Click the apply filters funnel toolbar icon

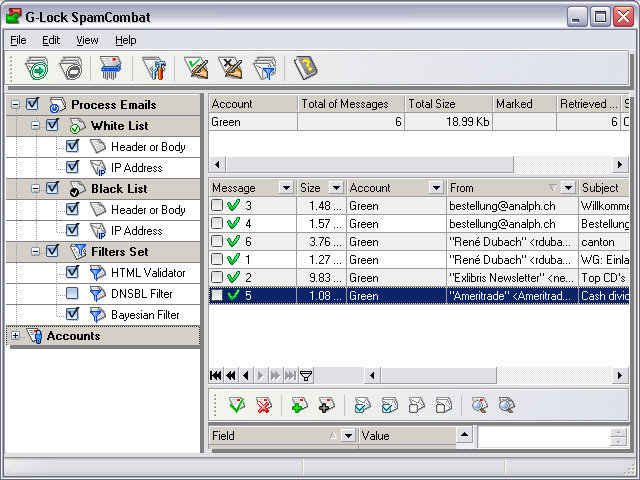pos(265,68)
